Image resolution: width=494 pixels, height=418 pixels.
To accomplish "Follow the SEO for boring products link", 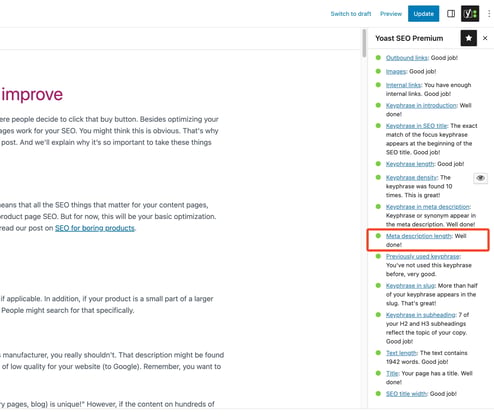I will (x=95, y=228).
